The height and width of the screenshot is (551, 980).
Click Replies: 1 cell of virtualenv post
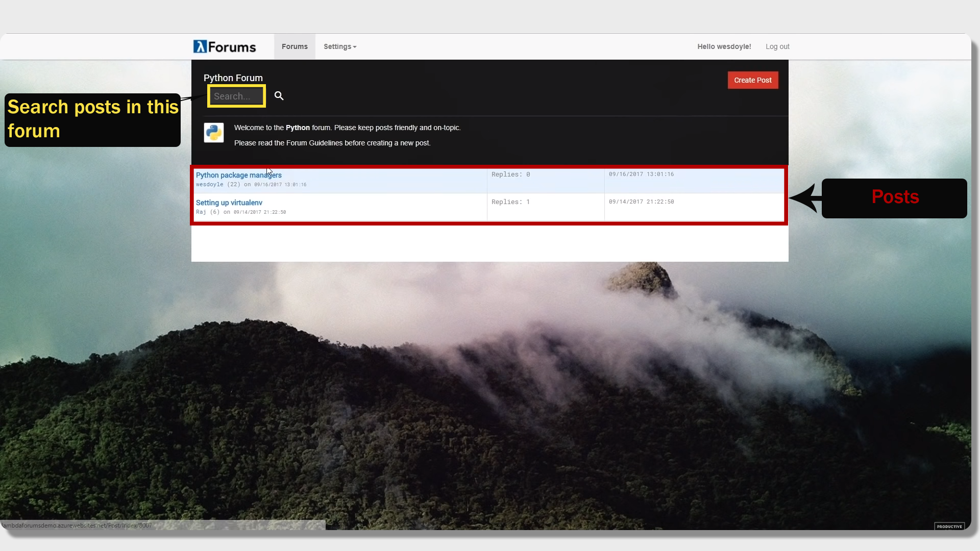511,202
